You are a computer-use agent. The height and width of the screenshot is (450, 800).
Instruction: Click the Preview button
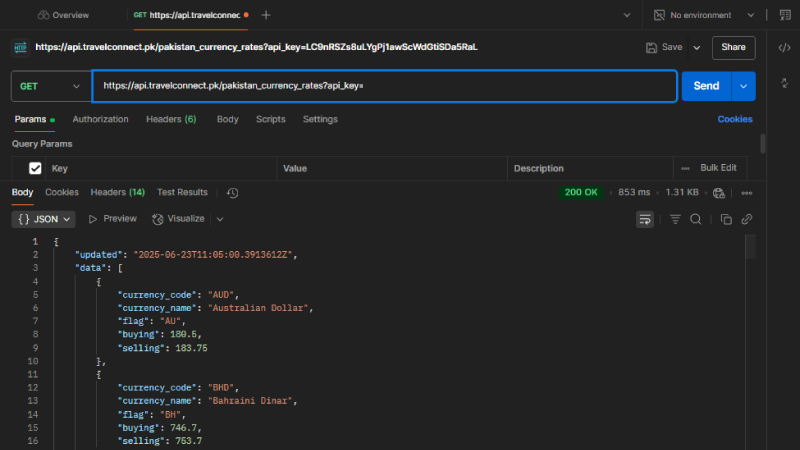pos(112,219)
